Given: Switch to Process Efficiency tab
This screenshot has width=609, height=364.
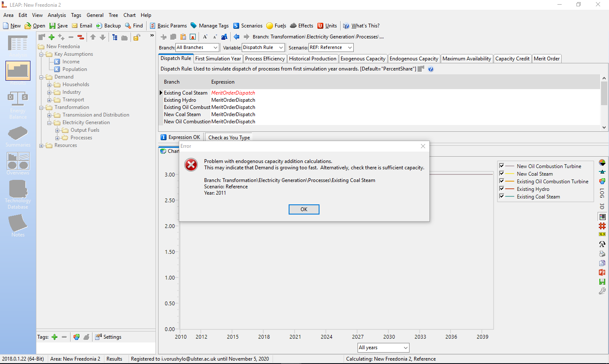Looking at the screenshot, I should coord(265,59).
